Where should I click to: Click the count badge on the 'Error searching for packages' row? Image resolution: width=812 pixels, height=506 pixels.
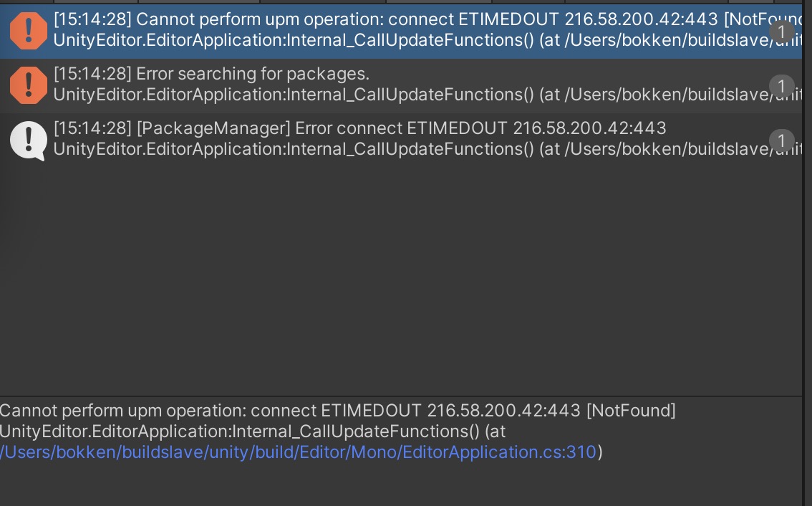[x=781, y=86]
